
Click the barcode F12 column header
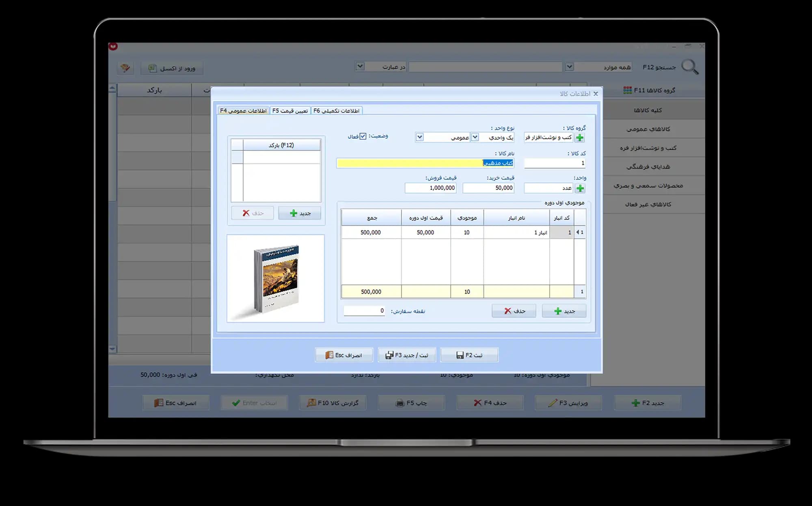tap(281, 145)
